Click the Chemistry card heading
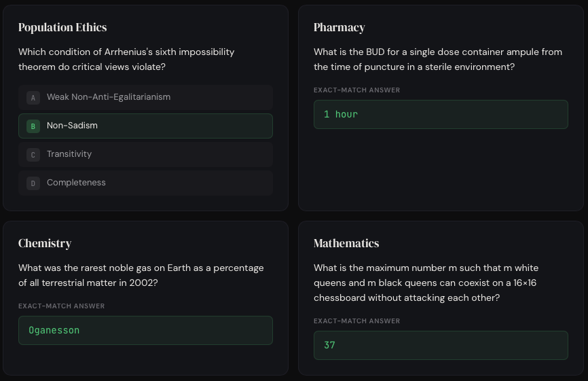This screenshot has width=588, height=381. coord(45,243)
